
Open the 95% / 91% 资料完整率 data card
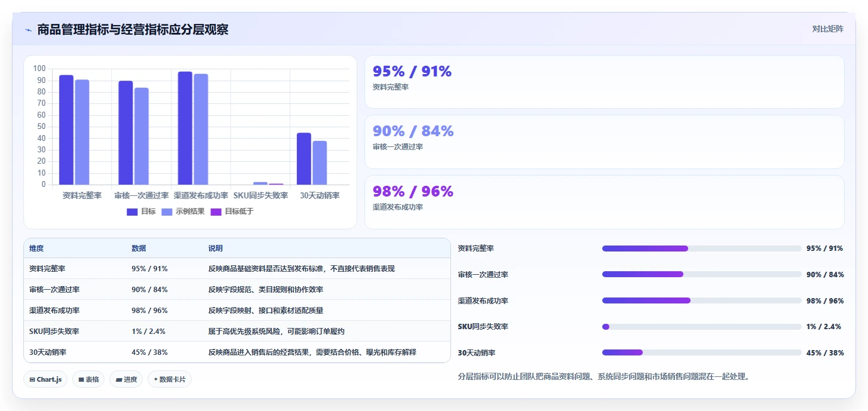click(x=604, y=82)
